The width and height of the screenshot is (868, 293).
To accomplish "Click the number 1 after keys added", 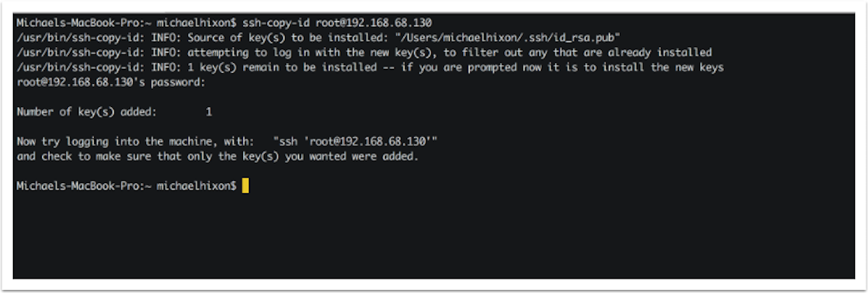I will [x=209, y=112].
